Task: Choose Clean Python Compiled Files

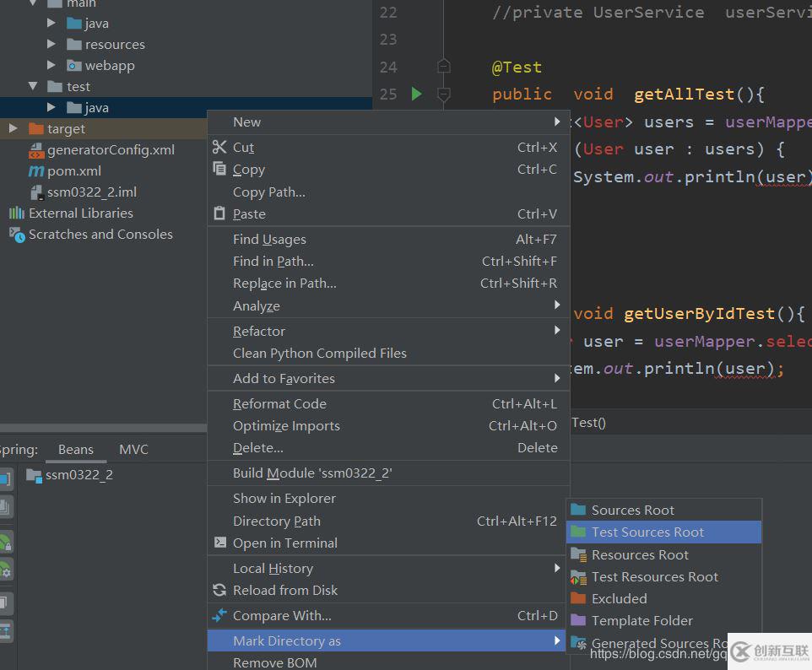Action: [x=388, y=353]
